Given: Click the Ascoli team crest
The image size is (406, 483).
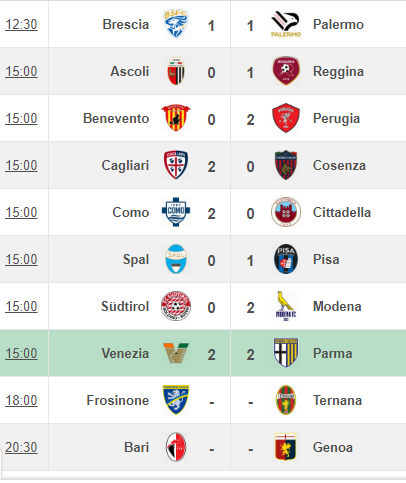Looking at the screenshot, I should (176, 71).
